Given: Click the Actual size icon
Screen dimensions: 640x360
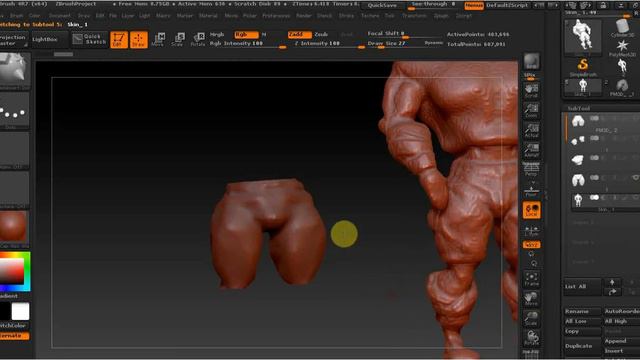Looking at the screenshot, I should [531, 130].
